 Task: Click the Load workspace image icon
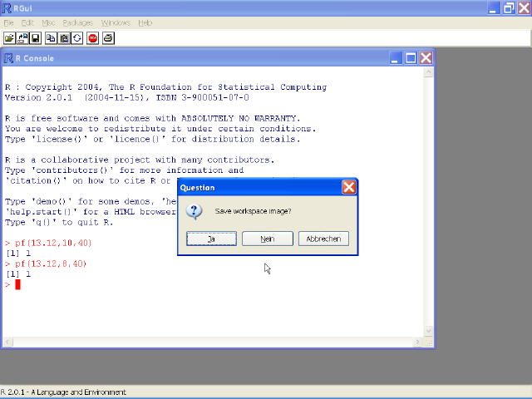pos(22,38)
